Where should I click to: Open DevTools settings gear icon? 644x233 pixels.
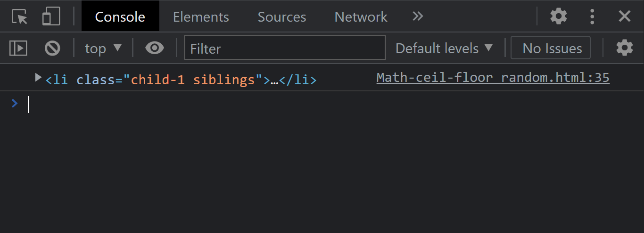(x=559, y=17)
